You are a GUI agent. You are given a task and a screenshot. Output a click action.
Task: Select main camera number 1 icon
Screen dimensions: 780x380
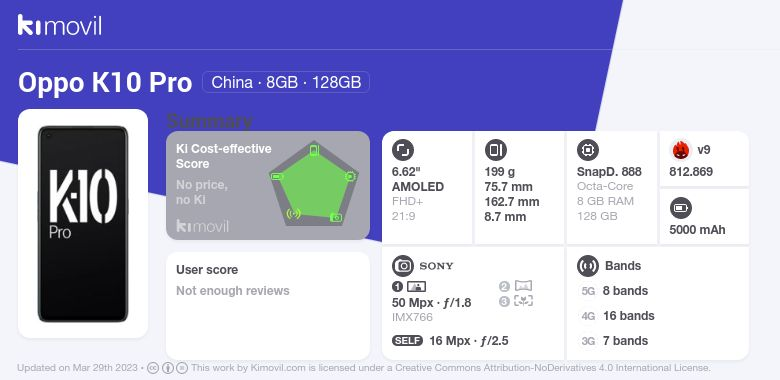tap(409, 286)
